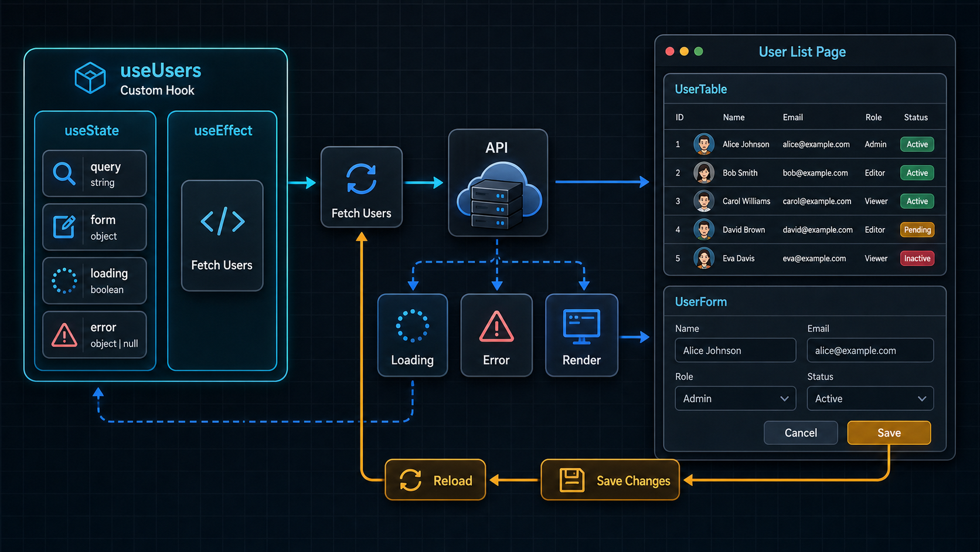Click the Fetch Users label inside useEffect
This screenshot has height=552, width=980.
(x=222, y=265)
